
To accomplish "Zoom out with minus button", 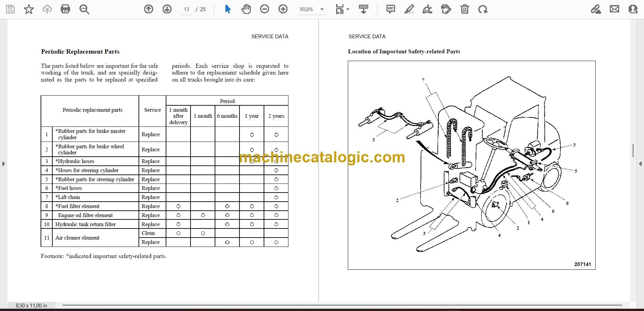I will pyautogui.click(x=265, y=9).
